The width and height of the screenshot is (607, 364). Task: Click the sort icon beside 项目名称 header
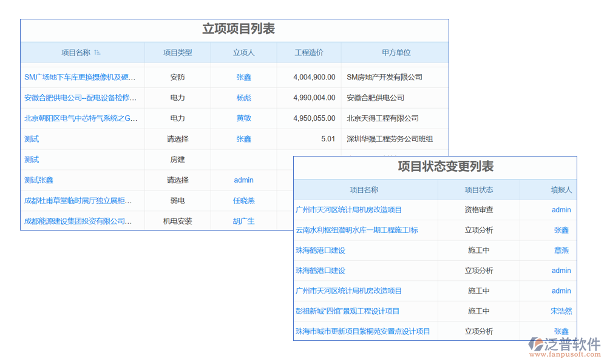click(97, 53)
